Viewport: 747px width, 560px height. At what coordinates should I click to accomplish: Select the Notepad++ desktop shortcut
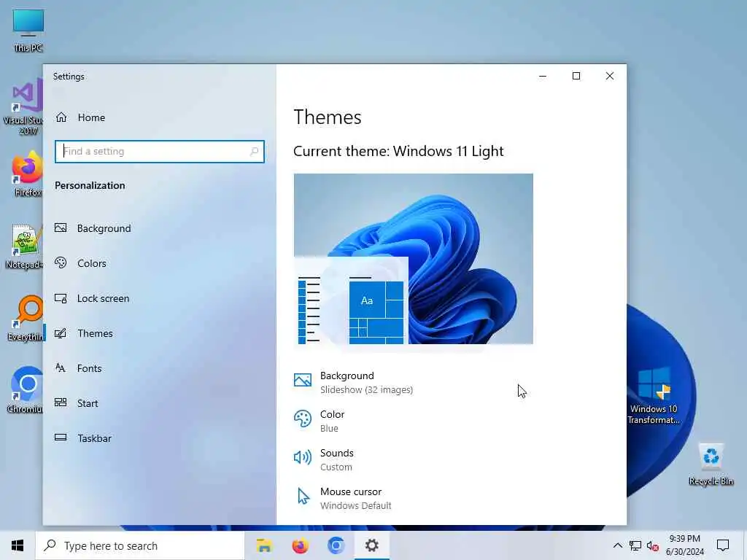24,246
